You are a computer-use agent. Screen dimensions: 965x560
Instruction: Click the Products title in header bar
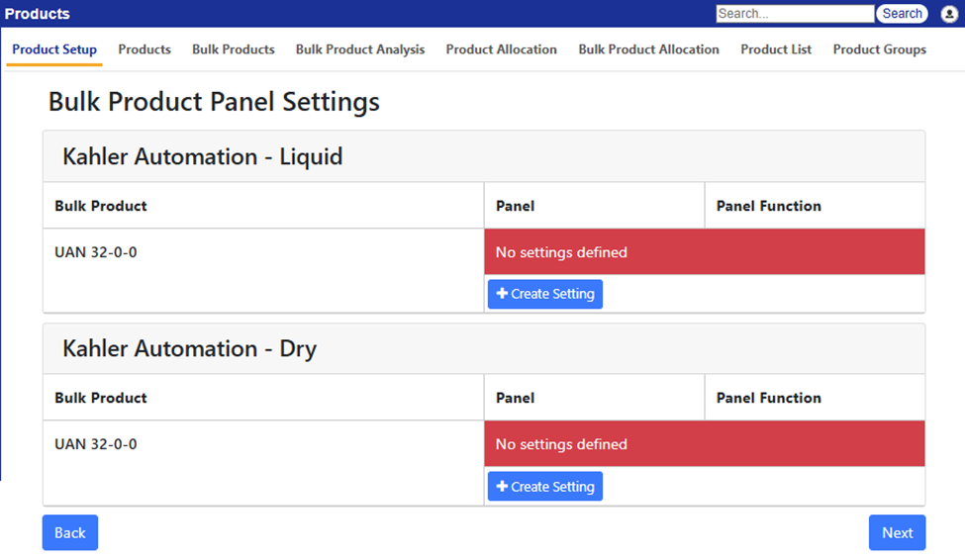point(38,14)
